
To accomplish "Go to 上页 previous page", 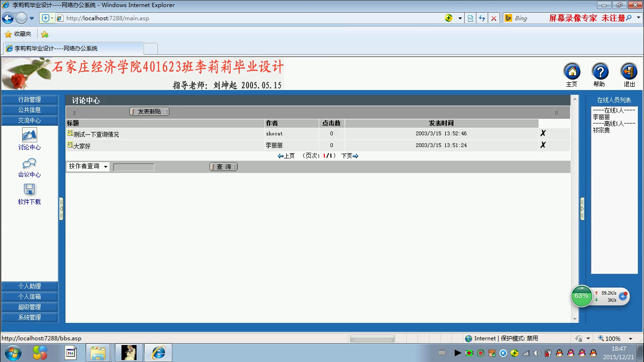I will coord(286,156).
